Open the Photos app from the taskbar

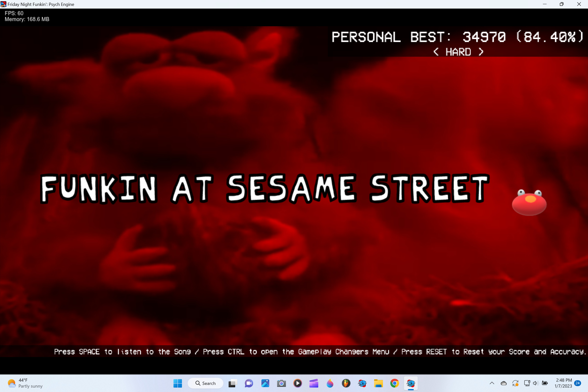pyautogui.click(x=265, y=383)
